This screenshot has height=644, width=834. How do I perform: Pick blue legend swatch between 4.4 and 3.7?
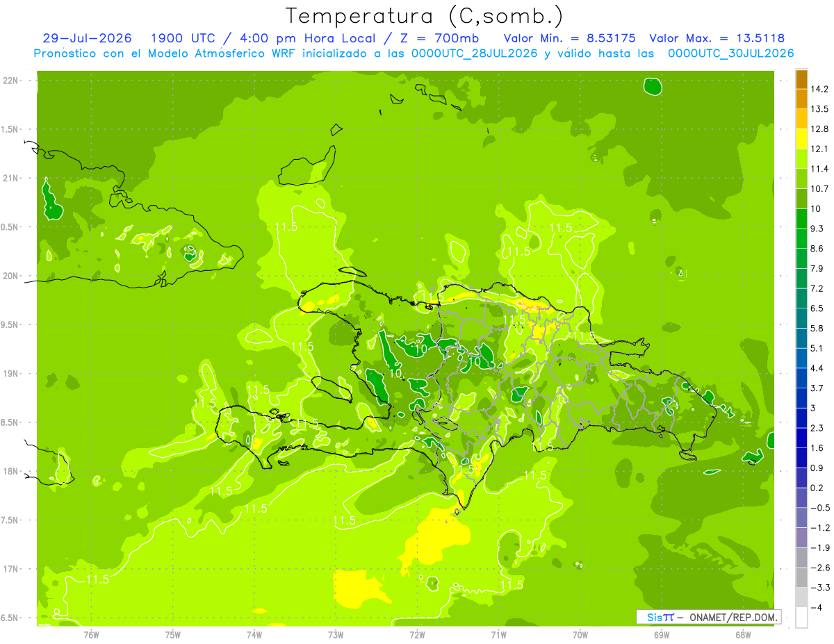pyautogui.click(x=801, y=379)
